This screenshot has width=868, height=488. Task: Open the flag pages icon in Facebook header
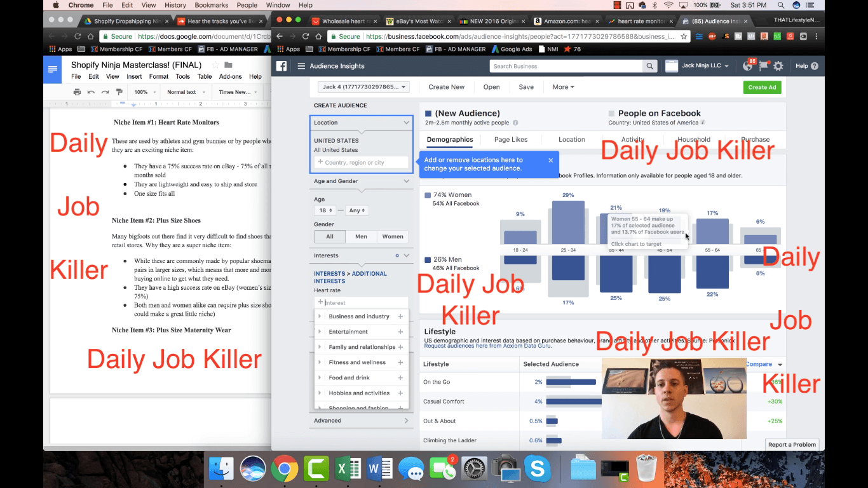[763, 66]
